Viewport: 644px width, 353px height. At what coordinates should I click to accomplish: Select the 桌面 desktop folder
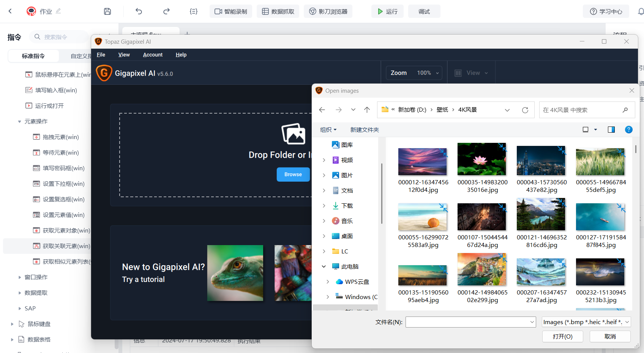(x=343, y=236)
